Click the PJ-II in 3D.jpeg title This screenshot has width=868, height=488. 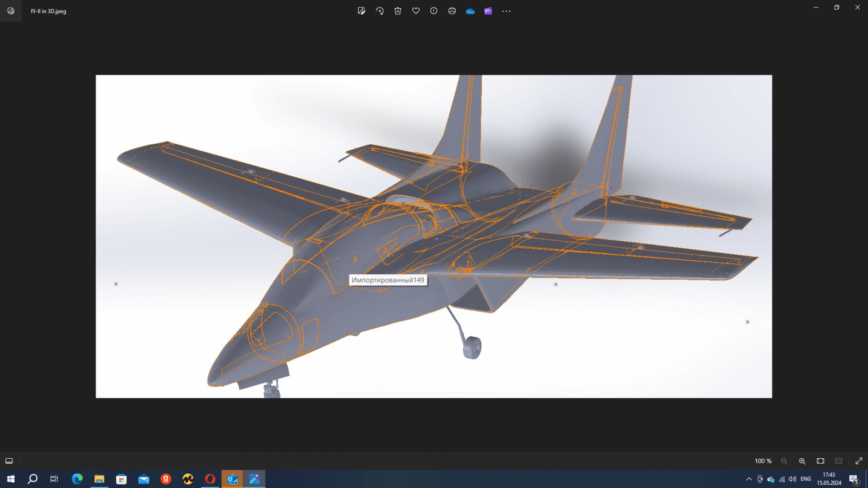click(48, 11)
